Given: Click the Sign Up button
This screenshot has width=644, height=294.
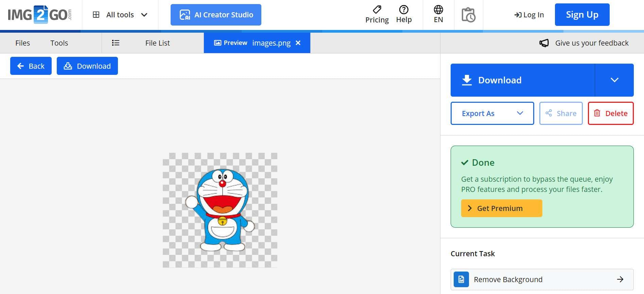Looking at the screenshot, I should pos(582,15).
